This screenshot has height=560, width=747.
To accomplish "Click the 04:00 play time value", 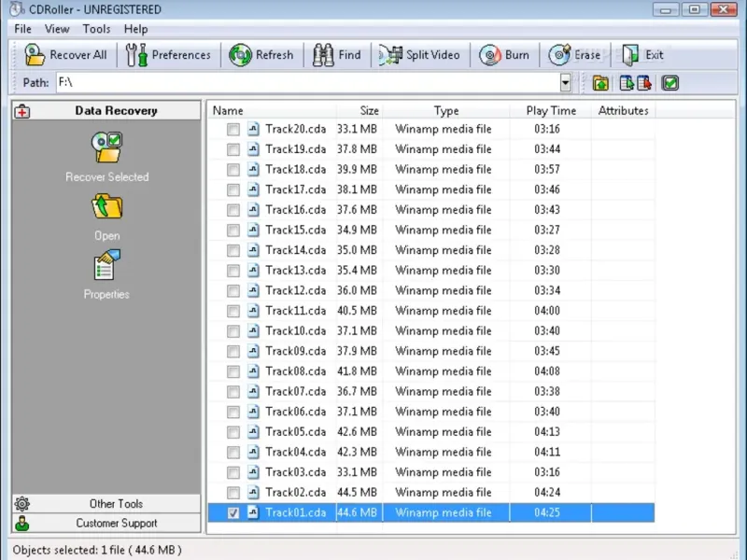I will [547, 311].
